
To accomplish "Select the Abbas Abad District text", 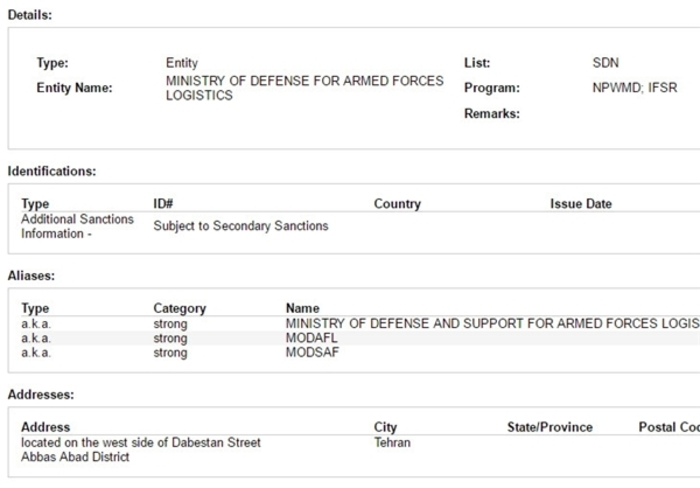I will [75, 457].
